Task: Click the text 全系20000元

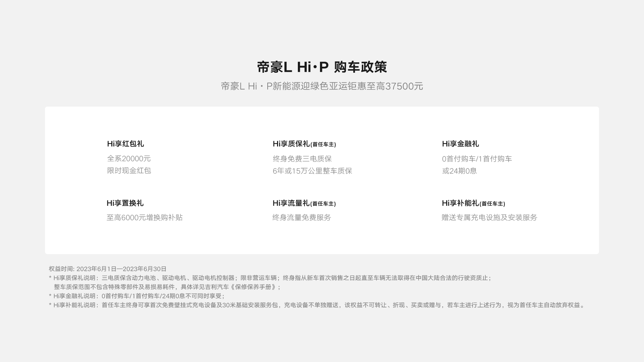Action: [129, 159]
